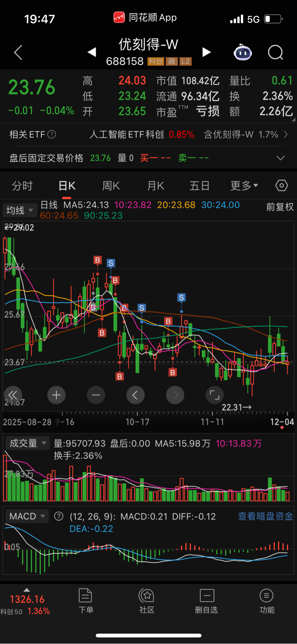Tap the L2 level tag
The width and height of the screenshot is (297, 644).
(x=185, y=61)
